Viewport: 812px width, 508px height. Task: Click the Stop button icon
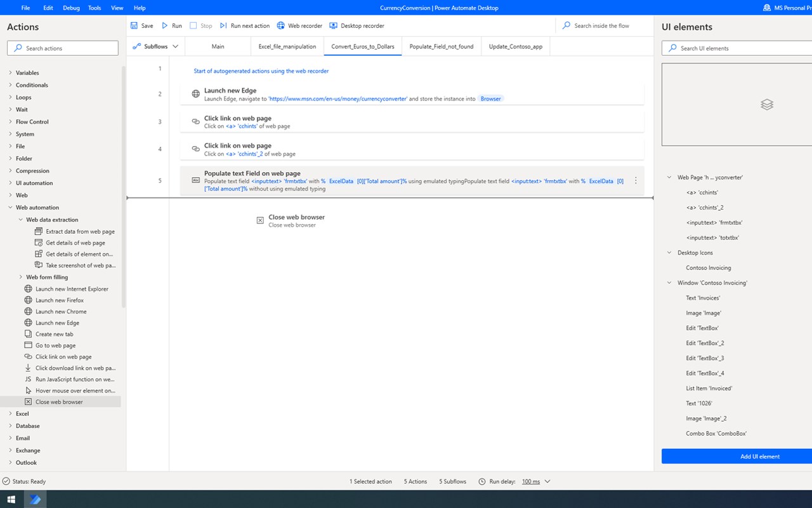pos(193,25)
